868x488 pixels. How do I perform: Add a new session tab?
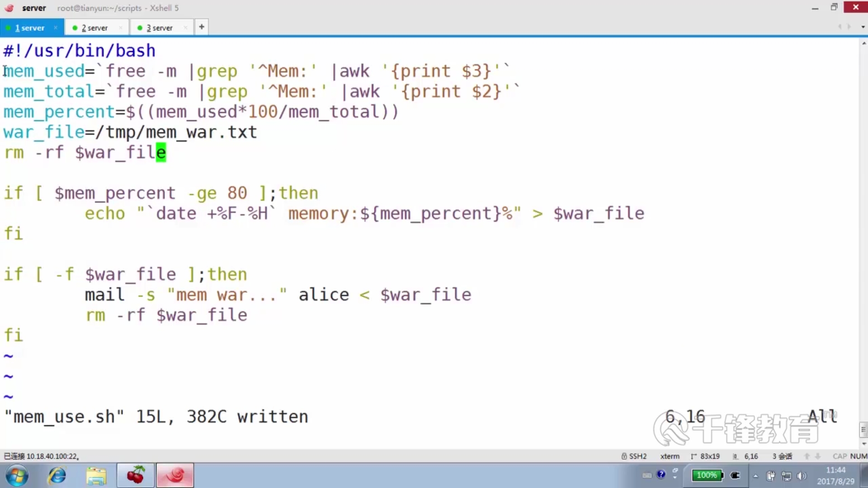202,27
